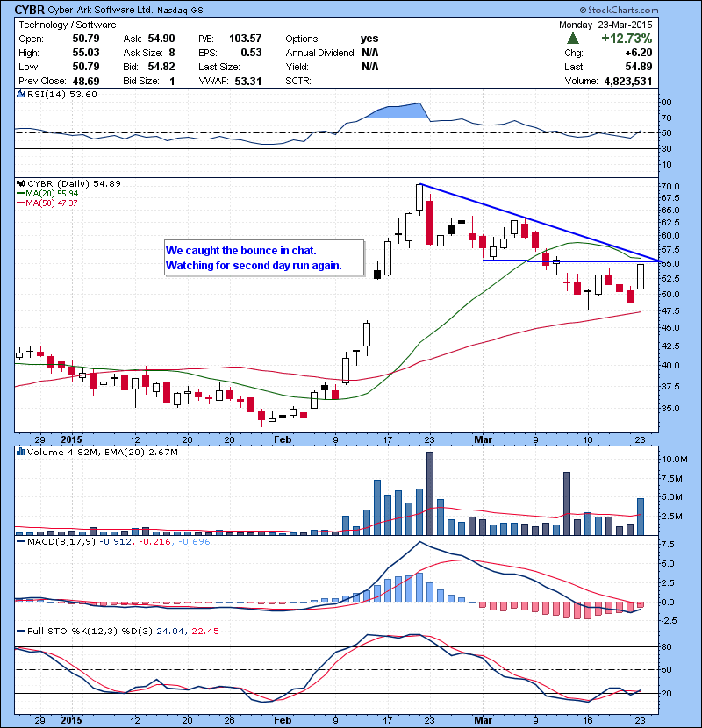Click the RSI(14) 53.60 label
The image size is (702, 728).
click(x=62, y=94)
